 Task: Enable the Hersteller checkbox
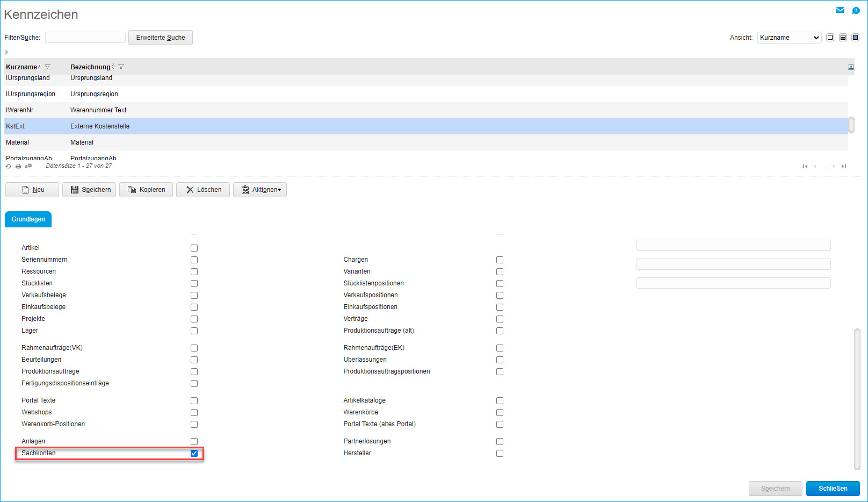[x=500, y=454]
